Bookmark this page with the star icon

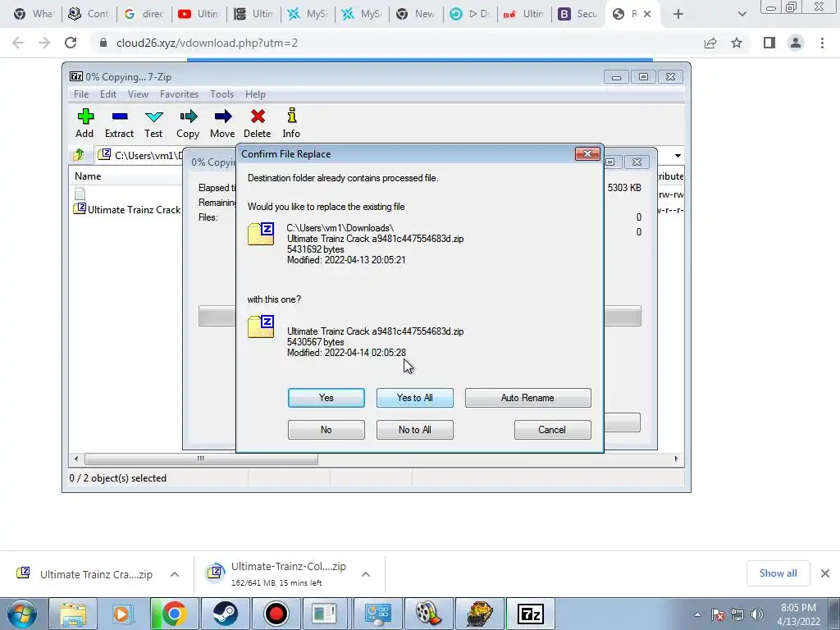tap(737, 43)
